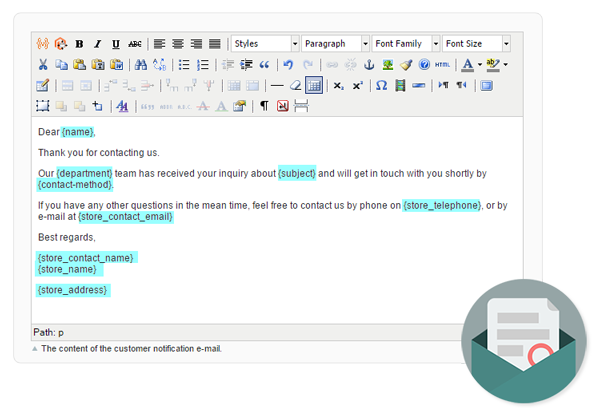Toggle guidelines and invisible elements

314,85
